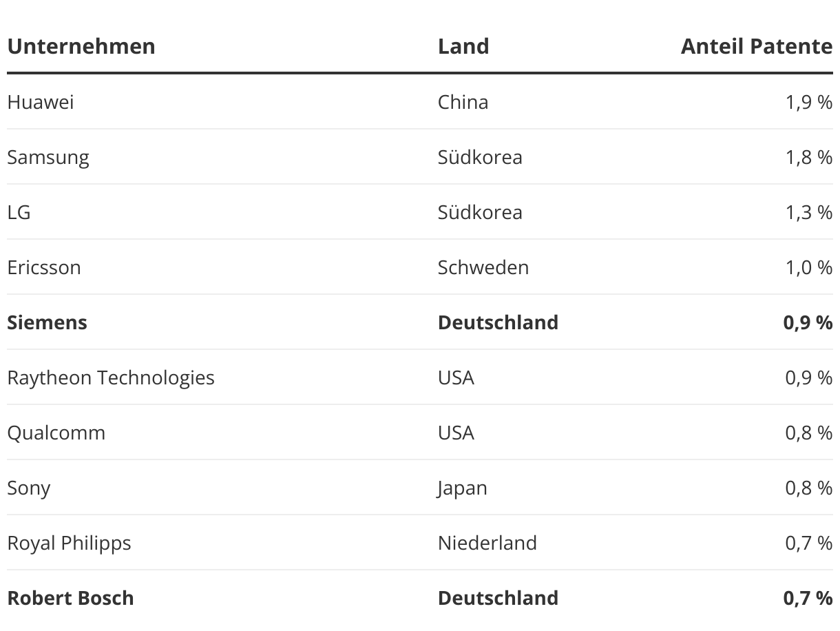Click the 1,9 % patent share value

[x=809, y=102]
